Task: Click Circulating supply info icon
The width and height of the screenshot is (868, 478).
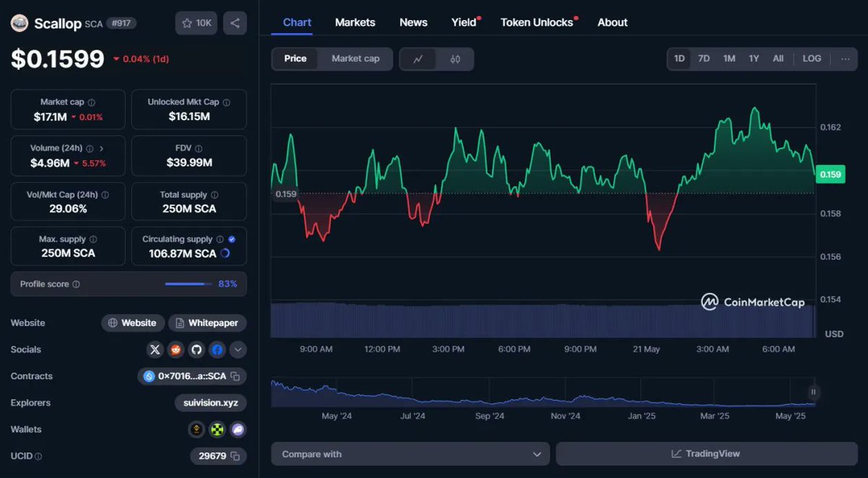Action: click(x=219, y=239)
